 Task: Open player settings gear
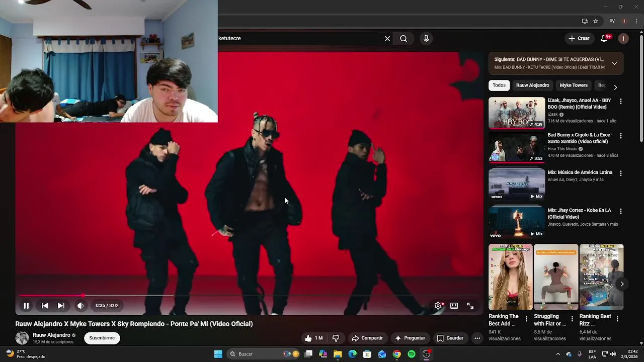[x=438, y=306]
